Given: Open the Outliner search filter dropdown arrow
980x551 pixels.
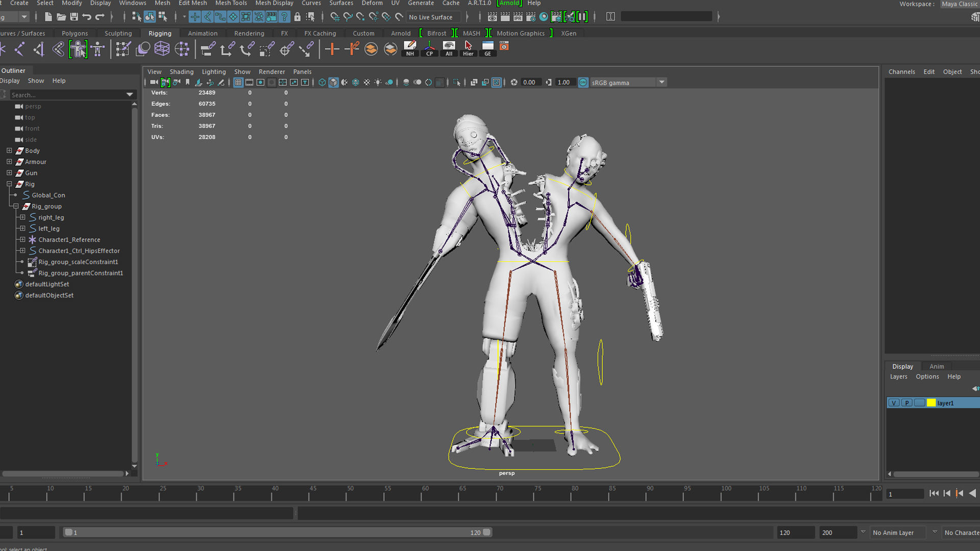Looking at the screenshot, I should [130, 95].
